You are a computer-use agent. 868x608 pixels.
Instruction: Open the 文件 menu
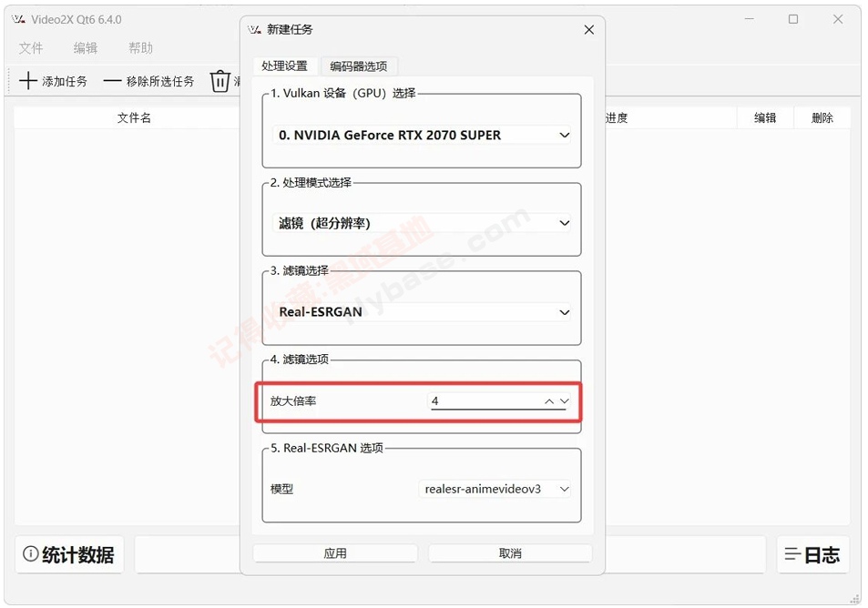coord(31,48)
